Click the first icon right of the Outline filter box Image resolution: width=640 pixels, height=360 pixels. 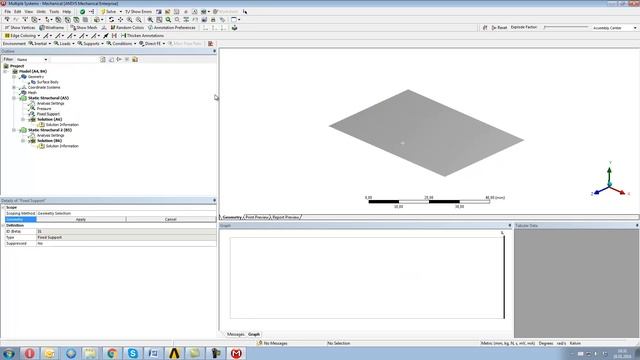click(103, 60)
